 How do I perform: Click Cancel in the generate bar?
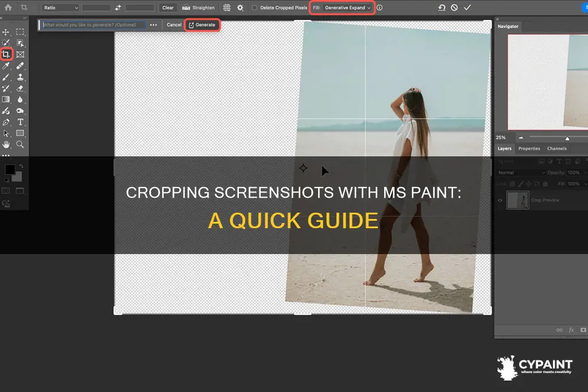(x=174, y=25)
